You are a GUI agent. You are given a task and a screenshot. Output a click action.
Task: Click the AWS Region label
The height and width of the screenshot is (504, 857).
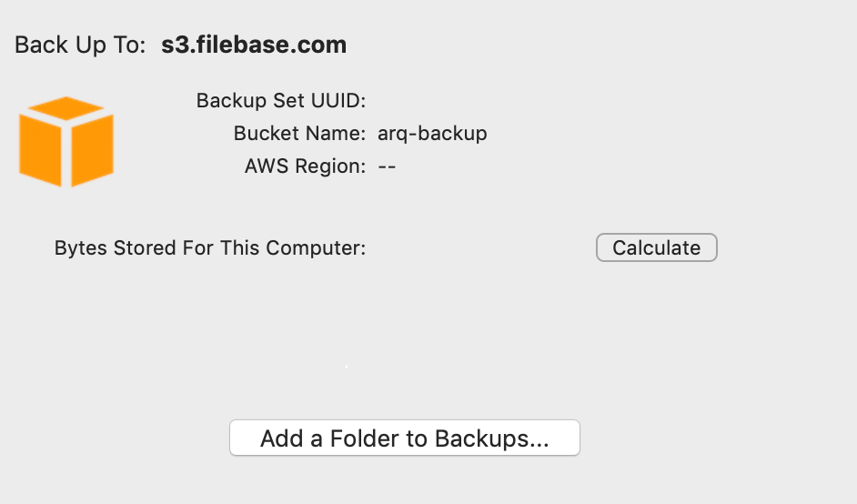[x=305, y=166]
